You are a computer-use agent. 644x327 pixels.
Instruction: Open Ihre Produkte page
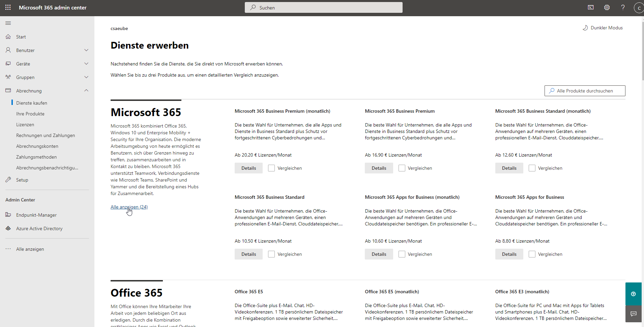click(x=30, y=114)
